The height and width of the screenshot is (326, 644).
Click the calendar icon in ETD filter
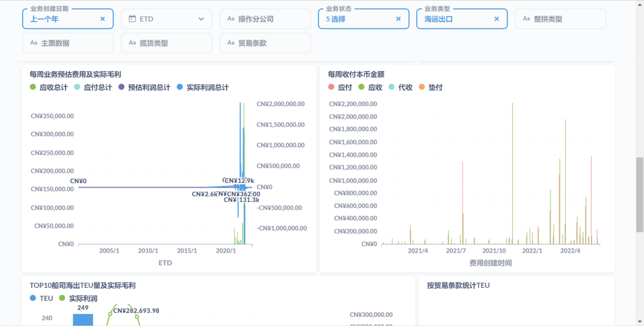[132, 19]
